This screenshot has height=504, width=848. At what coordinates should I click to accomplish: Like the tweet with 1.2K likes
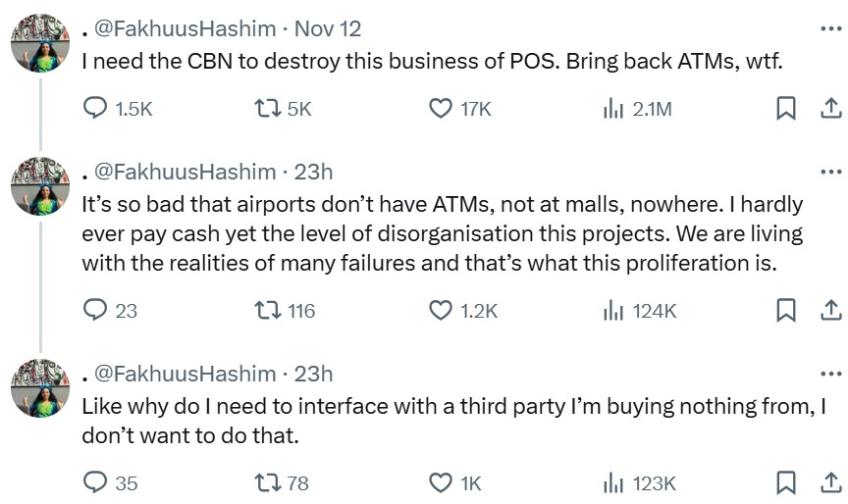click(442, 310)
